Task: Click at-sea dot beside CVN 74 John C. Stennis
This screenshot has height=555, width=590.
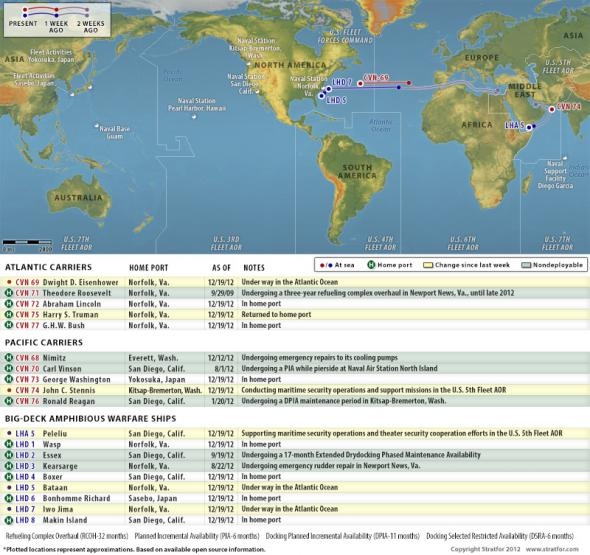Action: pyautogui.click(x=9, y=390)
